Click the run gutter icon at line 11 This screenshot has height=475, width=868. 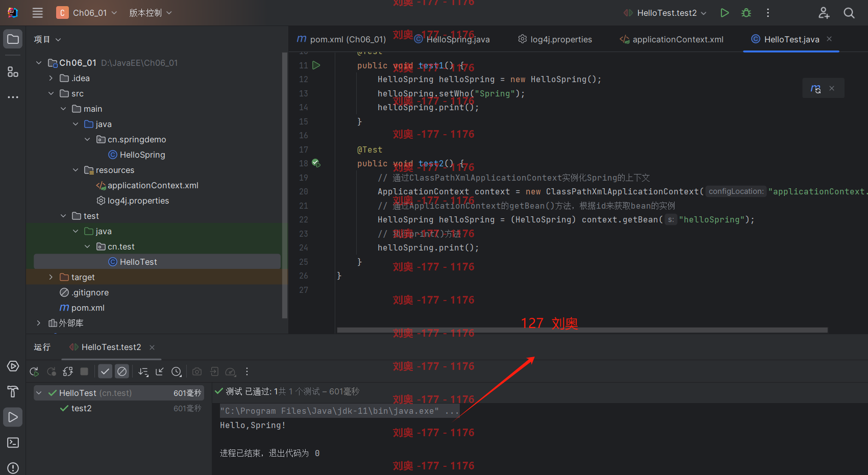coord(316,65)
